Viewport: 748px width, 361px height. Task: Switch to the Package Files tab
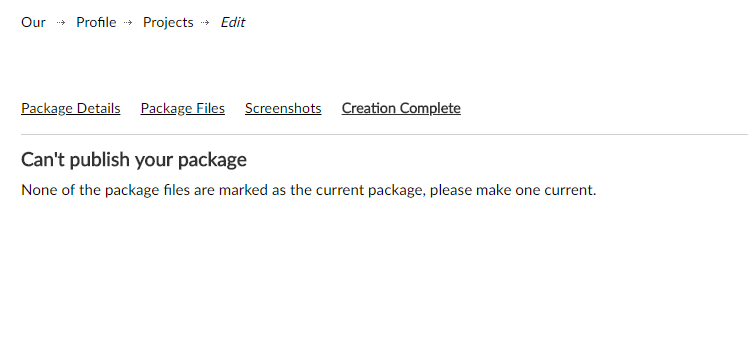[x=183, y=108]
